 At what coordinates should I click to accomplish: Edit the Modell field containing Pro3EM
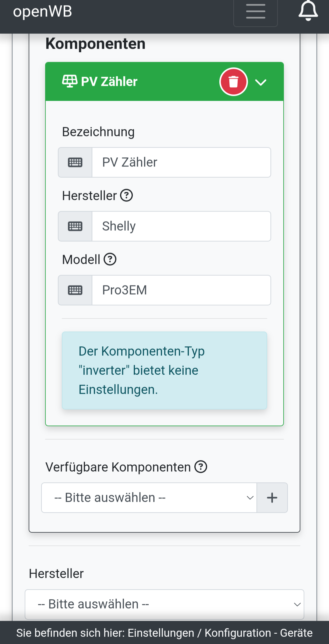(181, 290)
